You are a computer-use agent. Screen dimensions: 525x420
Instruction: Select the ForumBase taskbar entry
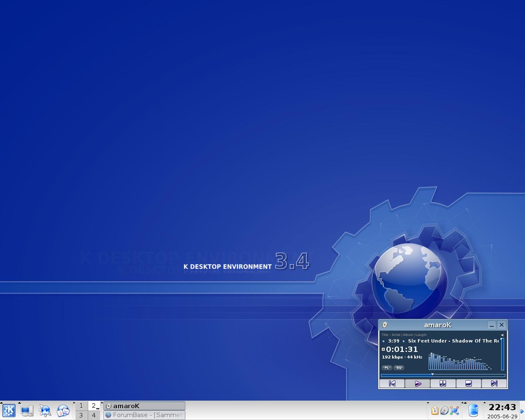[144, 415]
